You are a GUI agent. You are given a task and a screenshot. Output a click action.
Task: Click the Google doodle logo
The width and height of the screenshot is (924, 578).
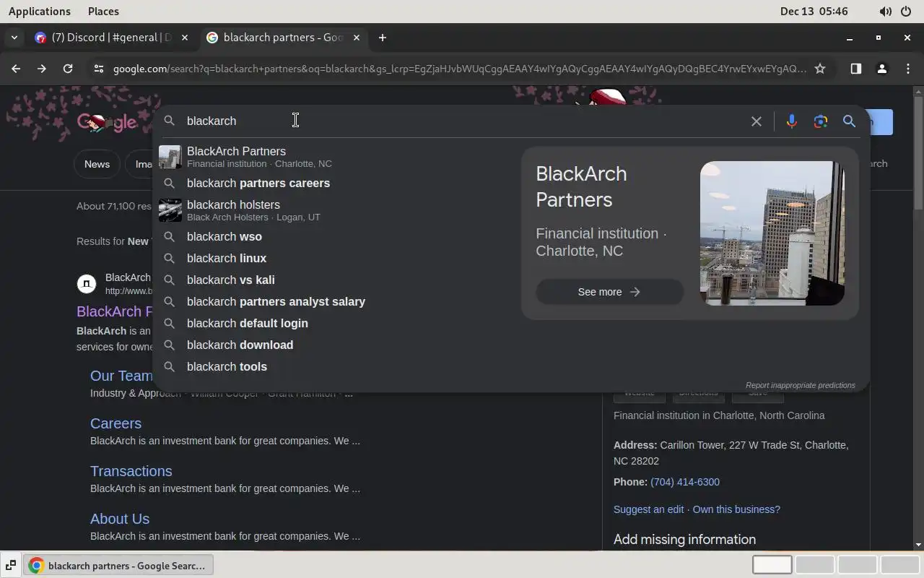click(107, 122)
